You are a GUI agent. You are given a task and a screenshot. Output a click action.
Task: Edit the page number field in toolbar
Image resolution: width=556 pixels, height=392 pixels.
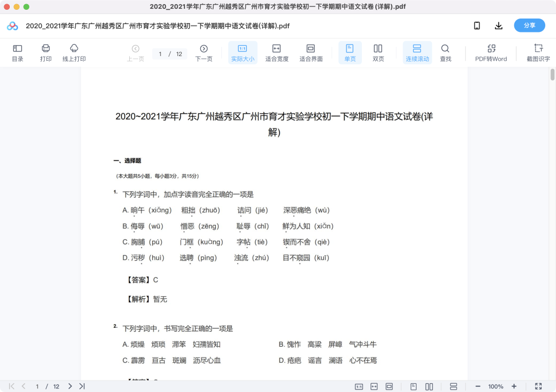[x=160, y=54]
